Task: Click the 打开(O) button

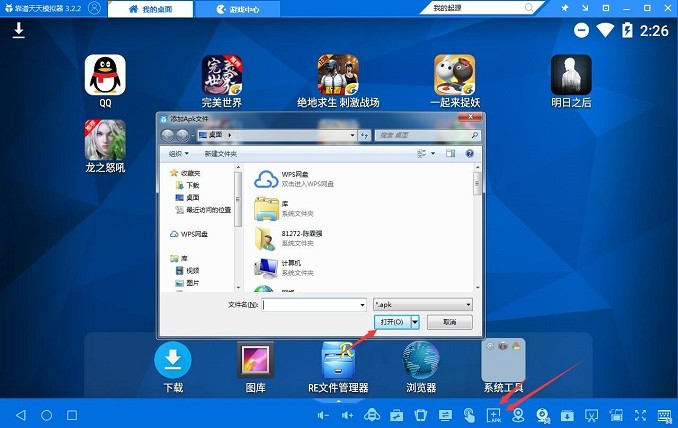Action: (393, 322)
